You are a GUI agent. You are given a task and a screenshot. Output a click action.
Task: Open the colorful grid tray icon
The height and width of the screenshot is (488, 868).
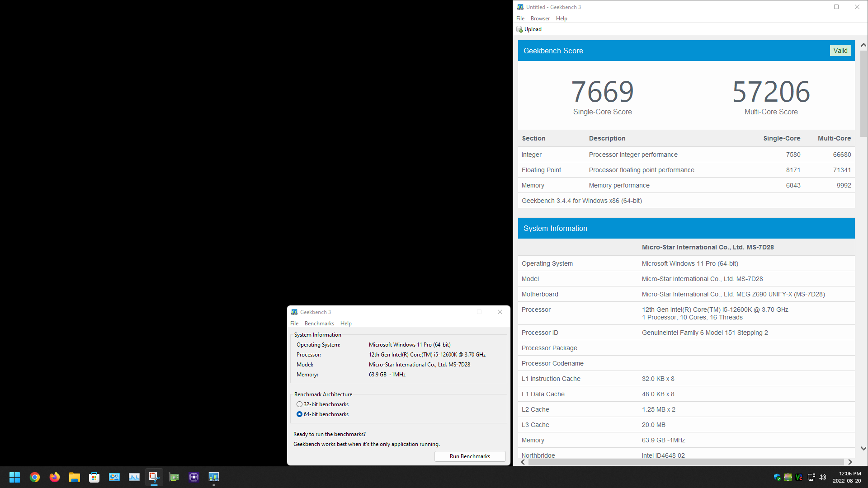click(x=788, y=477)
